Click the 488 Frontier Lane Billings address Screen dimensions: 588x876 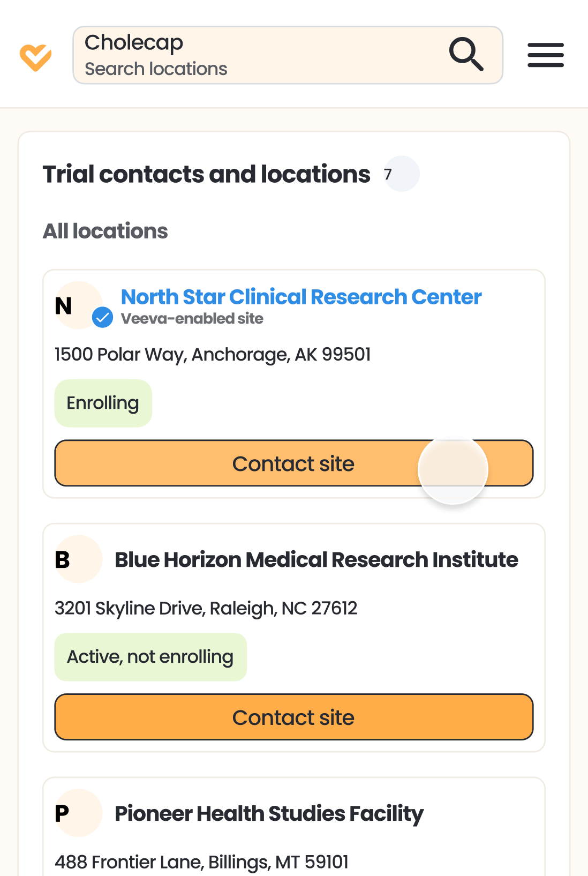(x=201, y=862)
